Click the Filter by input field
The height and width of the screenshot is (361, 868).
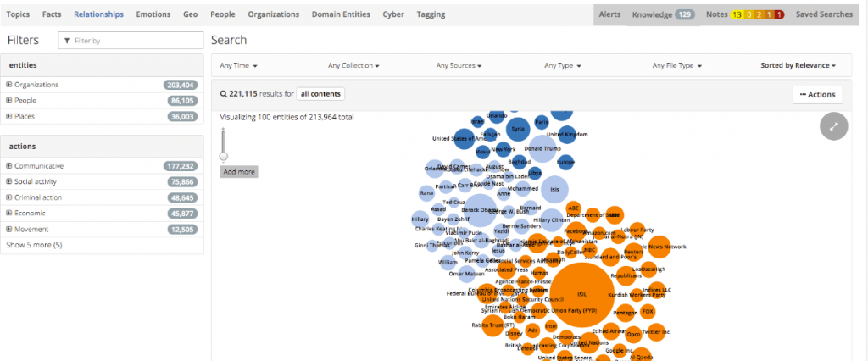[131, 41]
